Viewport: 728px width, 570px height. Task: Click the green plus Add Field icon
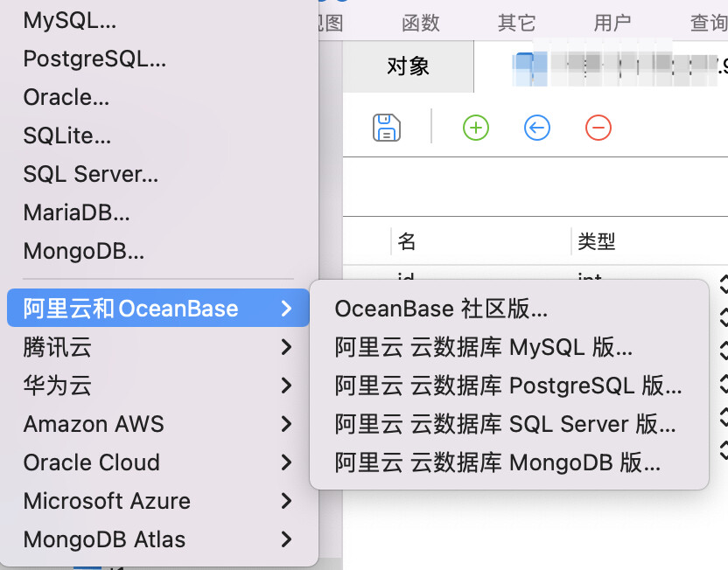click(476, 128)
